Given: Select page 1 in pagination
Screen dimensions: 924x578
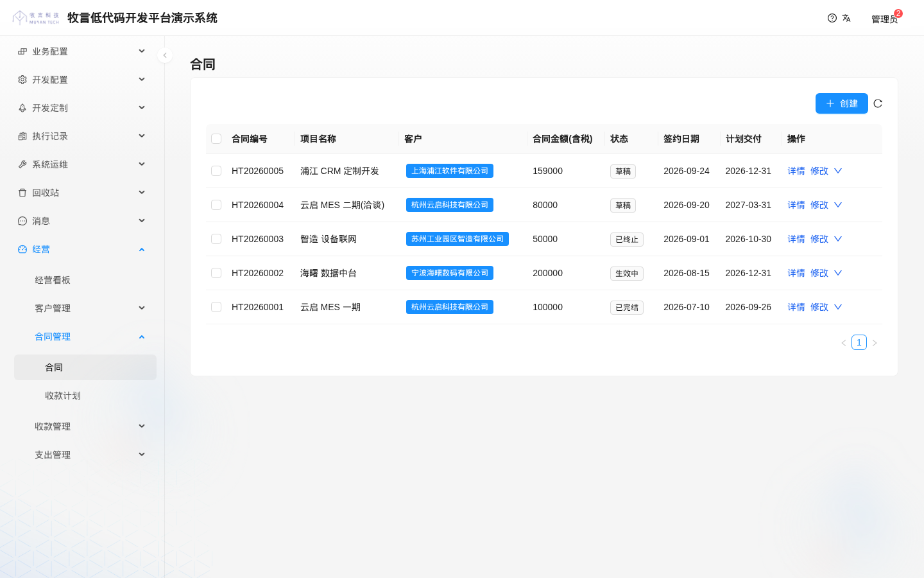Looking at the screenshot, I should click(x=859, y=342).
